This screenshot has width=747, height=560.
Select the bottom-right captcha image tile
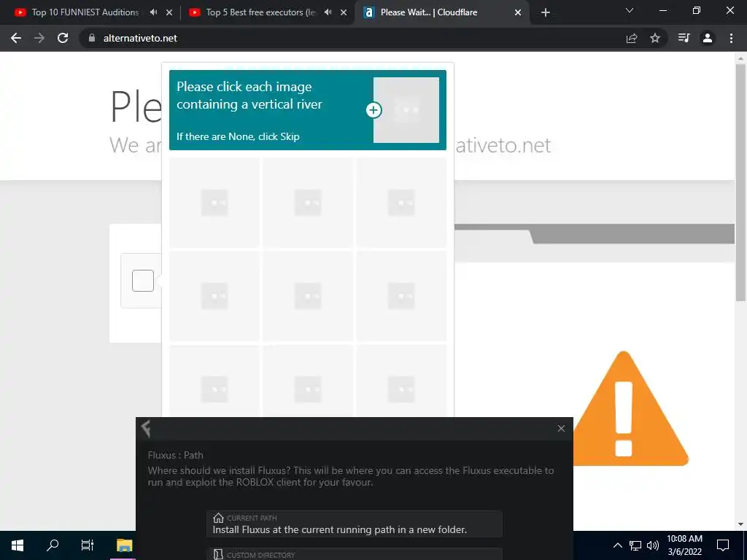point(401,381)
